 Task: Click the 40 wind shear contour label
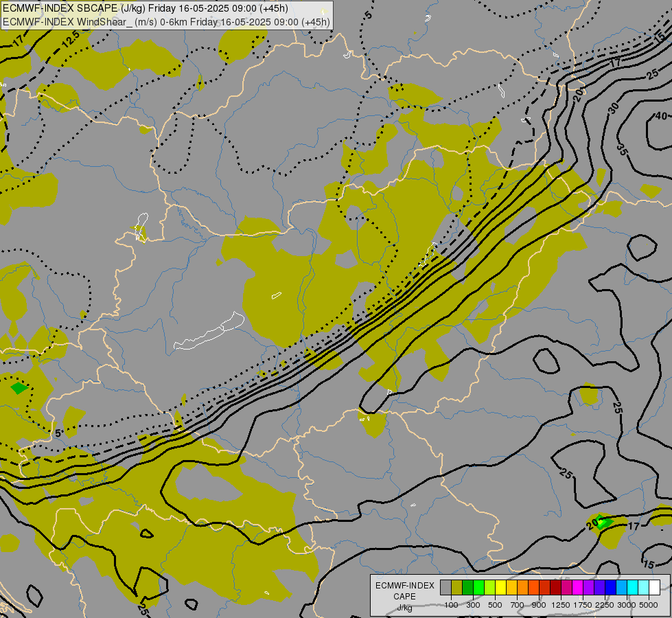pyautogui.click(x=661, y=116)
